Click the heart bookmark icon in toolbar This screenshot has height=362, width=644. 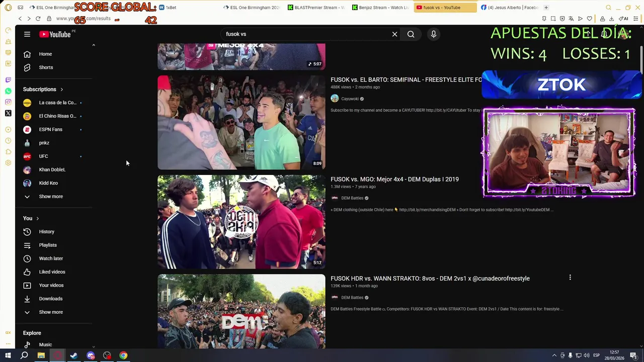point(589,19)
